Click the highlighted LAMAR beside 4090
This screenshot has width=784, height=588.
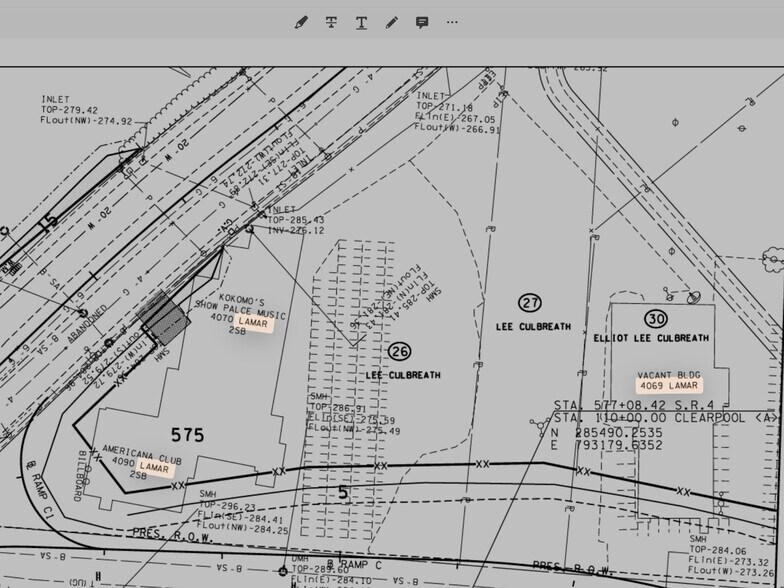click(x=154, y=467)
